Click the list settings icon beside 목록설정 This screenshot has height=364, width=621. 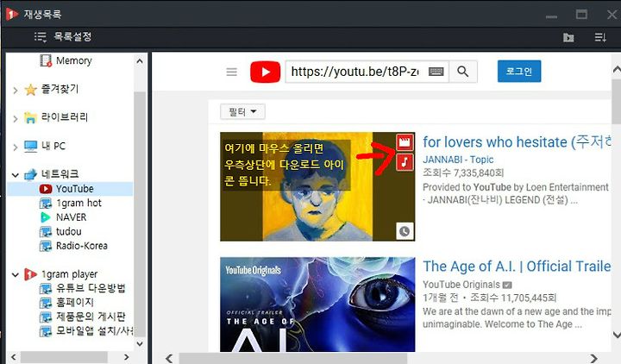click(x=41, y=37)
